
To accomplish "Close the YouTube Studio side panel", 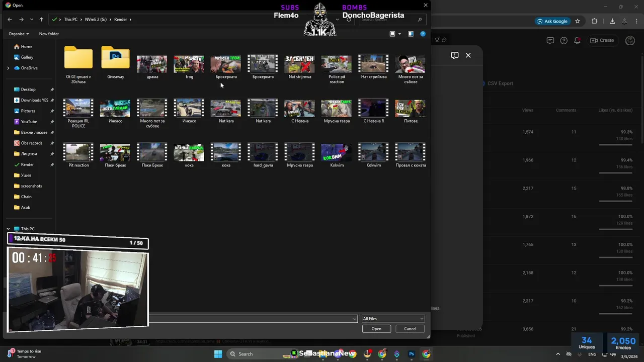I will point(468,55).
